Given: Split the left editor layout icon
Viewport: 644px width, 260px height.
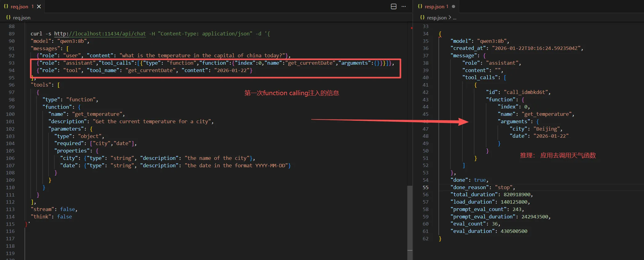Looking at the screenshot, I should click(x=393, y=6).
